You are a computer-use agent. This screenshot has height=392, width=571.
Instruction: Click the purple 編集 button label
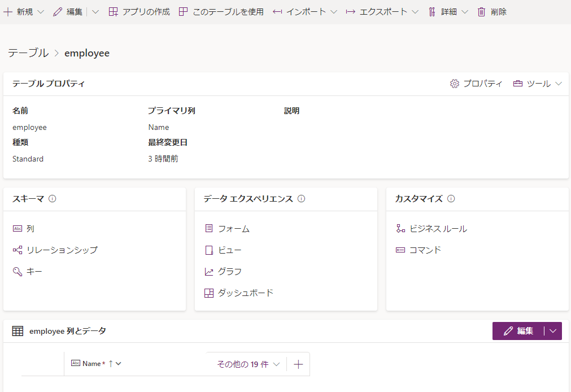click(x=525, y=331)
